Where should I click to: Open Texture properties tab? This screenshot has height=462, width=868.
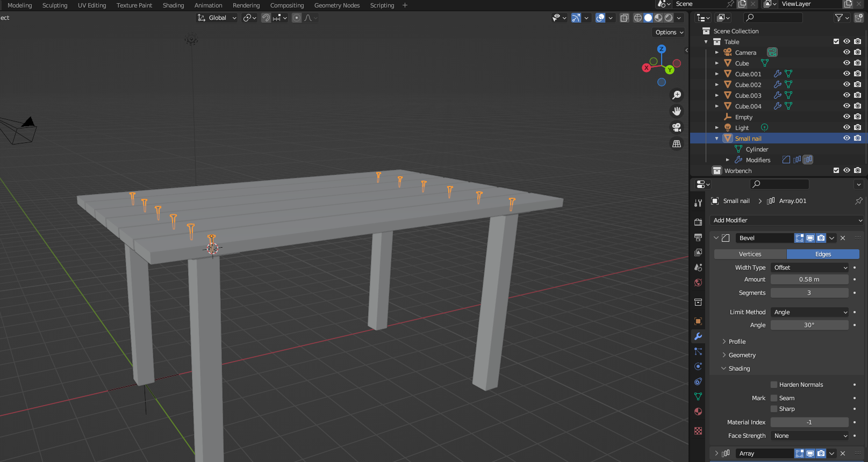click(698, 431)
